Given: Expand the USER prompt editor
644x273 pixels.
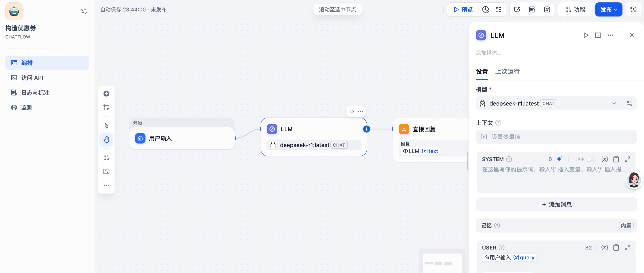Looking at the screenshot, I should [628, 248].
